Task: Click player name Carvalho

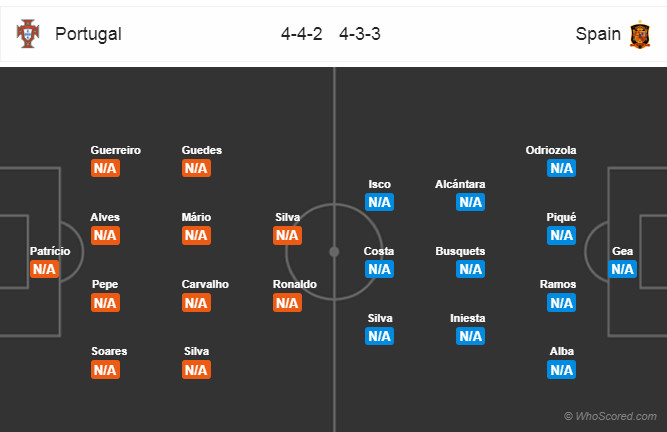Action: tap(205, 284)
